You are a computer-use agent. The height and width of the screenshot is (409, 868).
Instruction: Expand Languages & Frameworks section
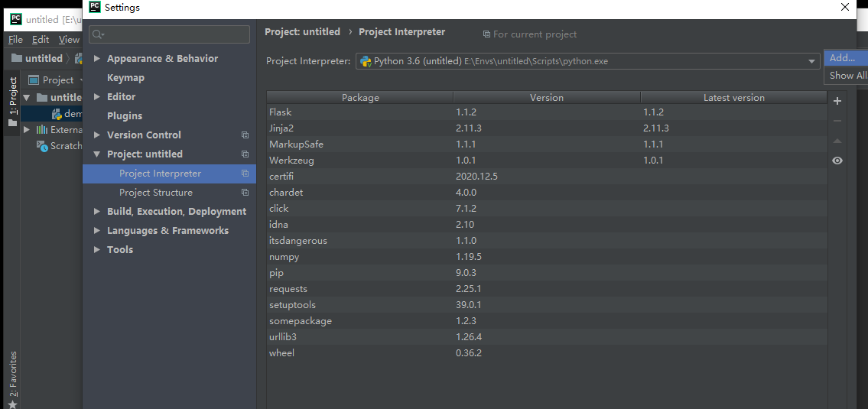click(97, 231)
